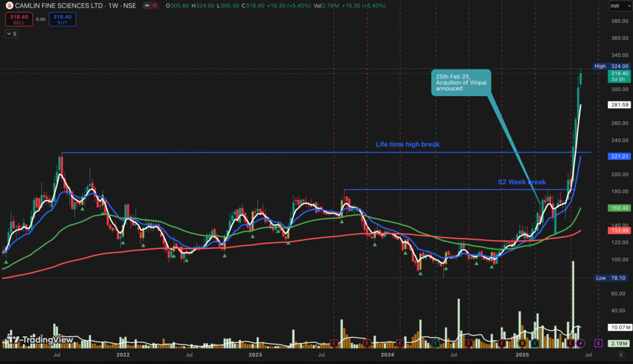Click the blue 221.21 moving average label

coord(619,156)
